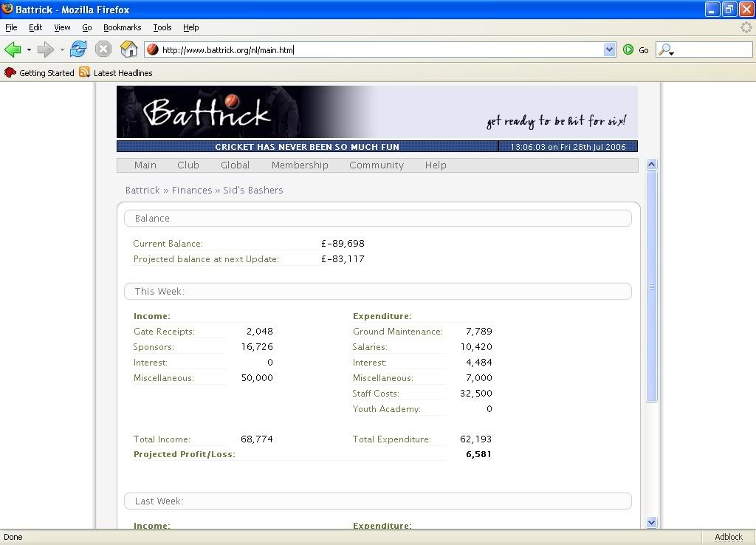The width and height of the screenshot is (756, 545).
Task: Click the Expenditure Miscellaneous value 7,000
Action: tap(478, 377)
